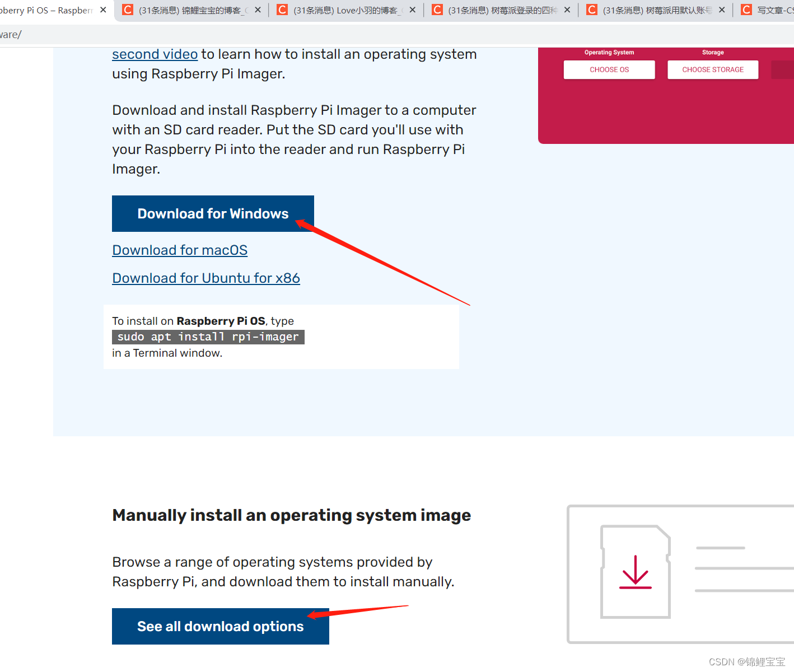Click the 'Operating System' label in Imager preview

[609, 52]
